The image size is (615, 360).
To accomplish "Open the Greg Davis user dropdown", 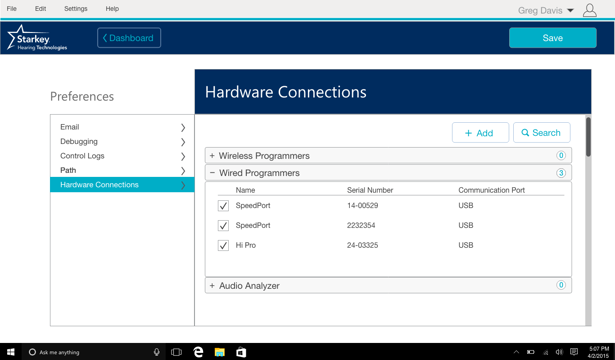I will click(546, 11).
